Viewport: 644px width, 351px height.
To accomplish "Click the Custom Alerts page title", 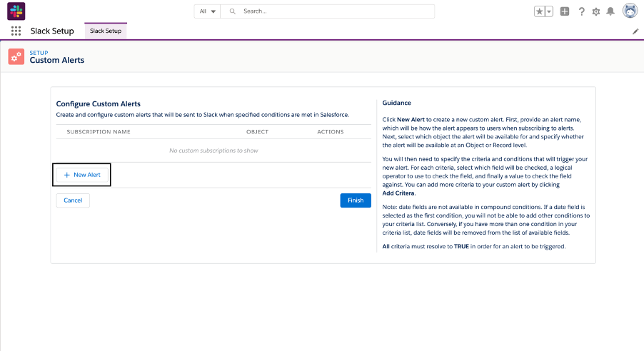I will click(56, 60).
